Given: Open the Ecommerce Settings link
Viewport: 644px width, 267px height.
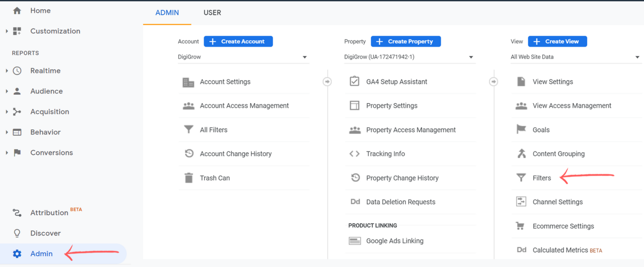Looking at the screenshot, I should (x=563, y=226).
